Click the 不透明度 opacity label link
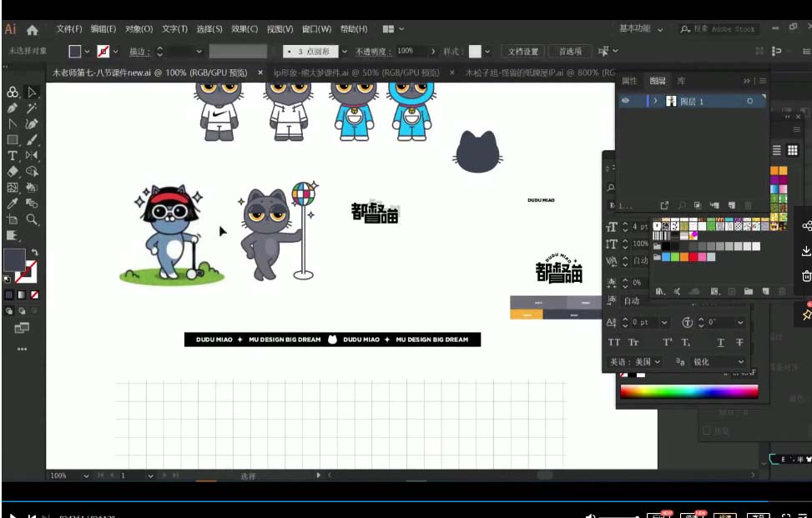The height and width of the screenshot is (518, 812). coord(372,52)
